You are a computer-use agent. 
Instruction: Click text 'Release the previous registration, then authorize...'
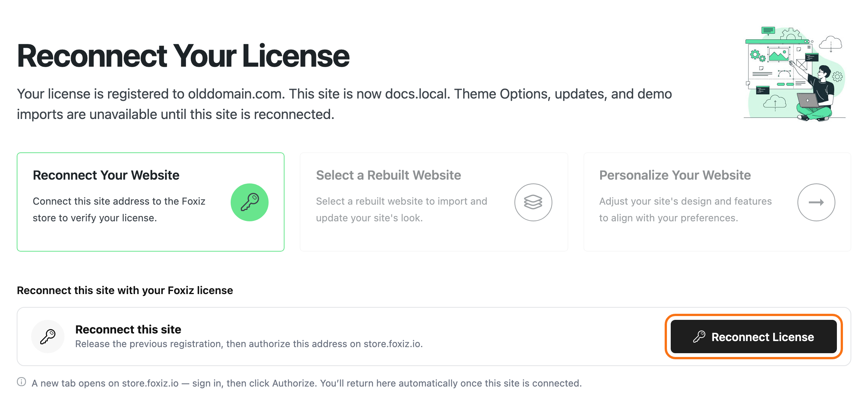pos(249,344)
